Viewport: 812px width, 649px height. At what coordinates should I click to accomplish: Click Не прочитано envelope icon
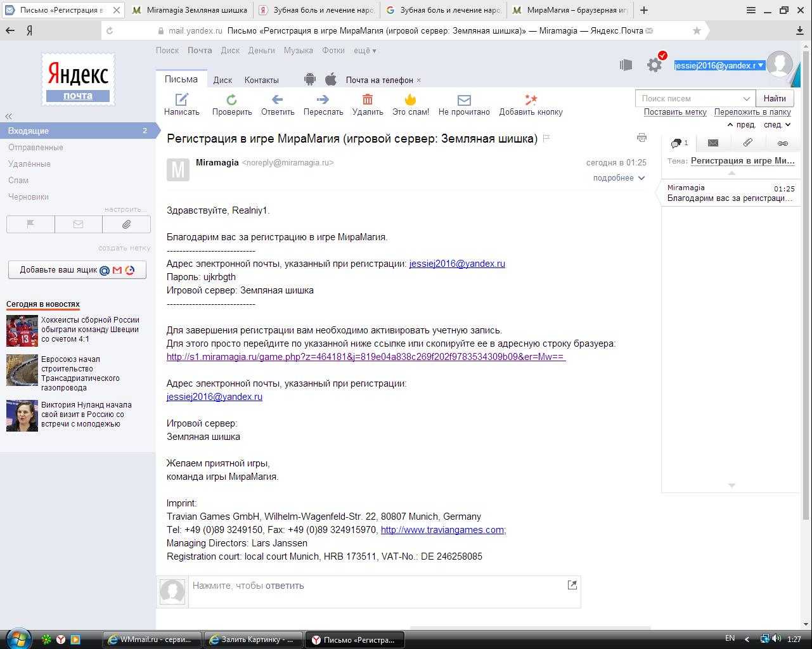pyautogui.click(x=464, y=100)
